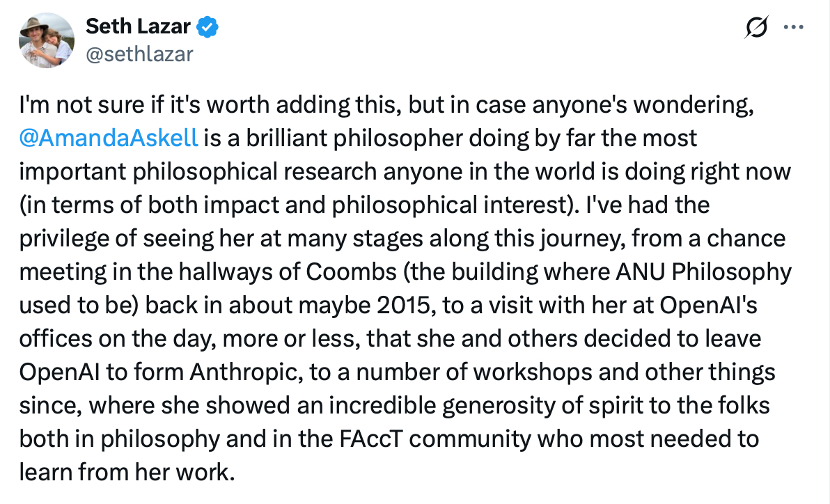The width and height of the screenshot is (830, 504).
Task: Follow the @AmandaAskell mention link
Action: [x=109, y=139]
